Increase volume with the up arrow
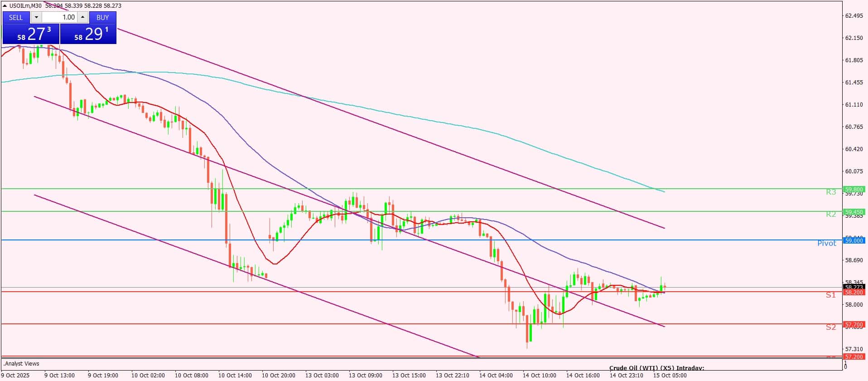The image size is (868, 381). pos(82,17)
